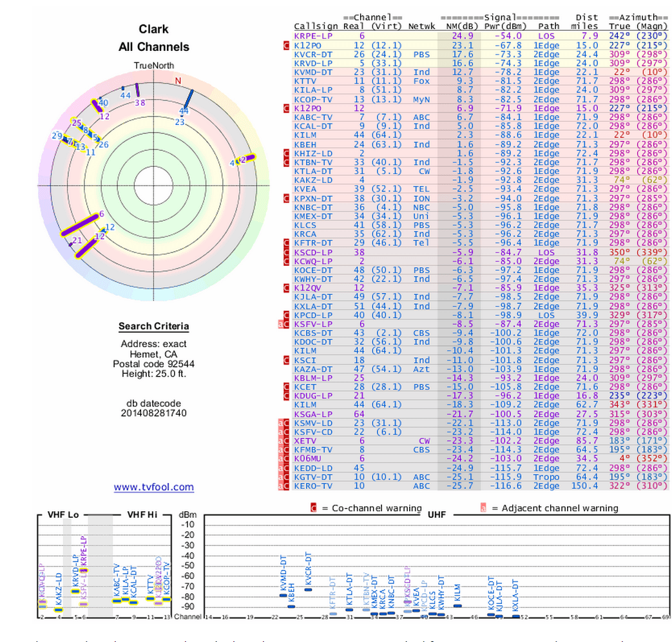
Task: Click the KERO-TV callsign at table bottom
Action: click(x=313, y=486)
